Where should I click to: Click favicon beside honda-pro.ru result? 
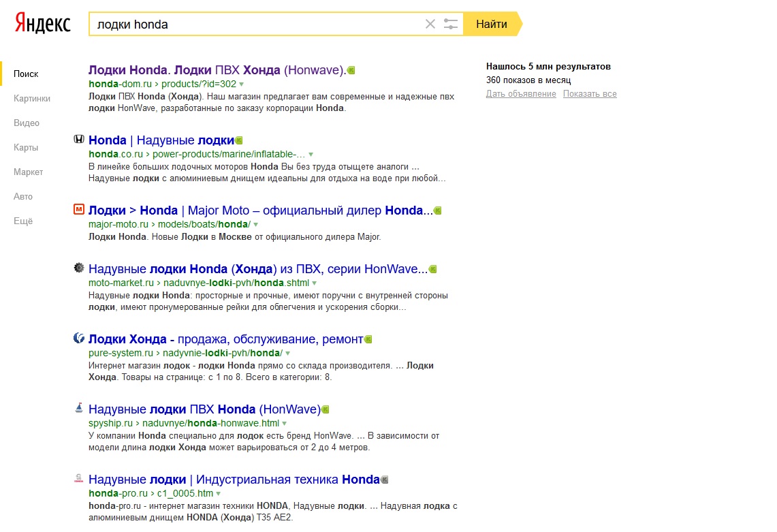pyautogui.click(x=79, y=478)
